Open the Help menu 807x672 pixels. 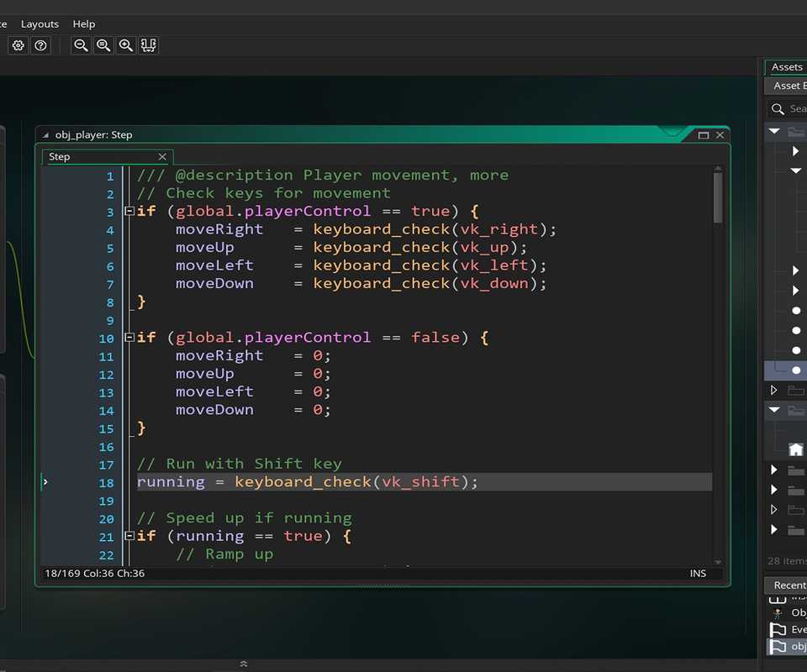pos(84,24)
